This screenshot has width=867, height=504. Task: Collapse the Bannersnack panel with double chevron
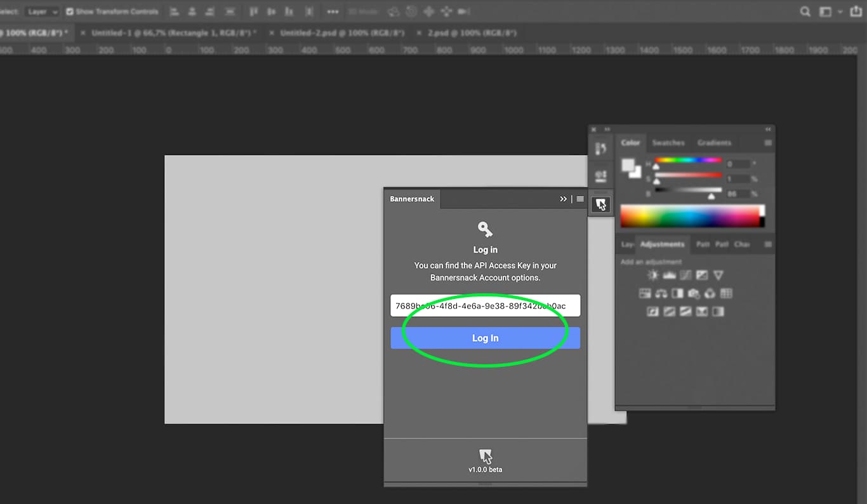563,199
